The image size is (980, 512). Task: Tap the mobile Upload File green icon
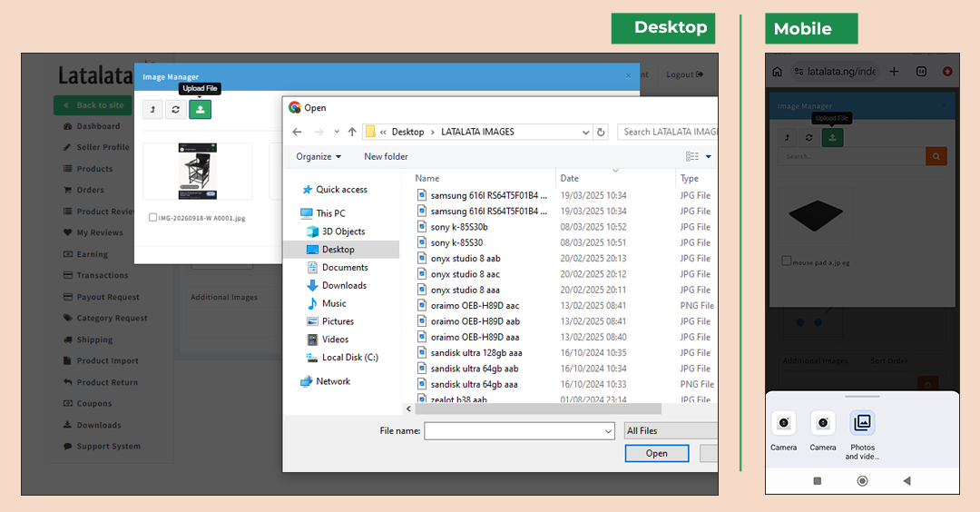pyautogui.click(x=832, y=138)
